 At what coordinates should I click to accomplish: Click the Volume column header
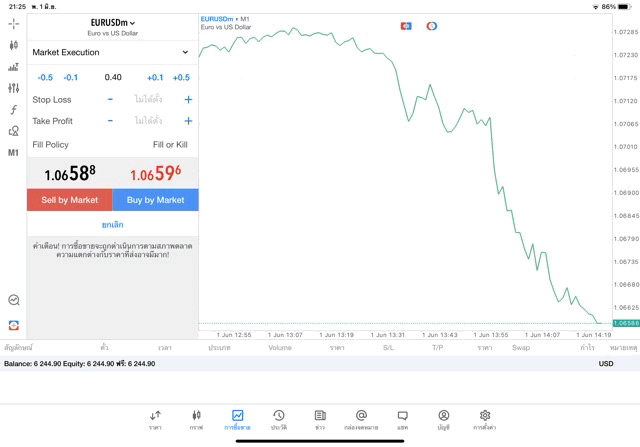[280, 348]
